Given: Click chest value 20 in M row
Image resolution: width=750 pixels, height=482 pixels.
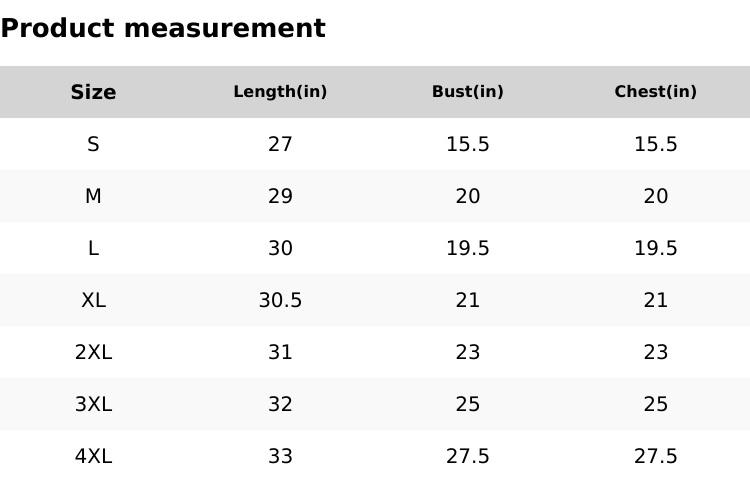Looking at the screenshot, I should coord(655,196).
